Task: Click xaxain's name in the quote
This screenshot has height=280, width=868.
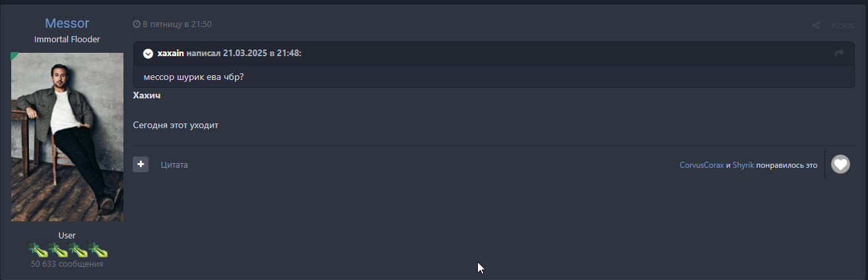Action: 170,53
